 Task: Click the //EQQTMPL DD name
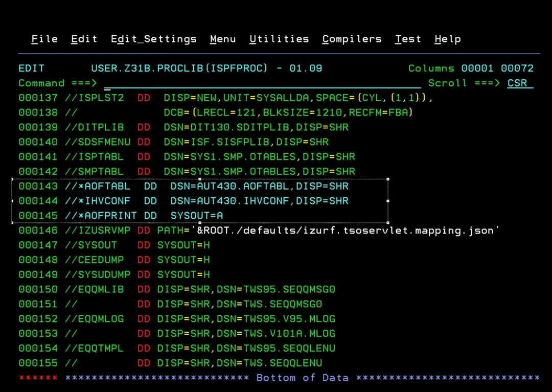pos(95,349)
